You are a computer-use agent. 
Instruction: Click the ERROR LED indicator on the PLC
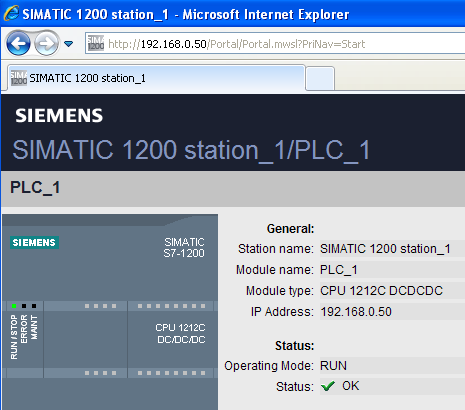coord(24,306)
